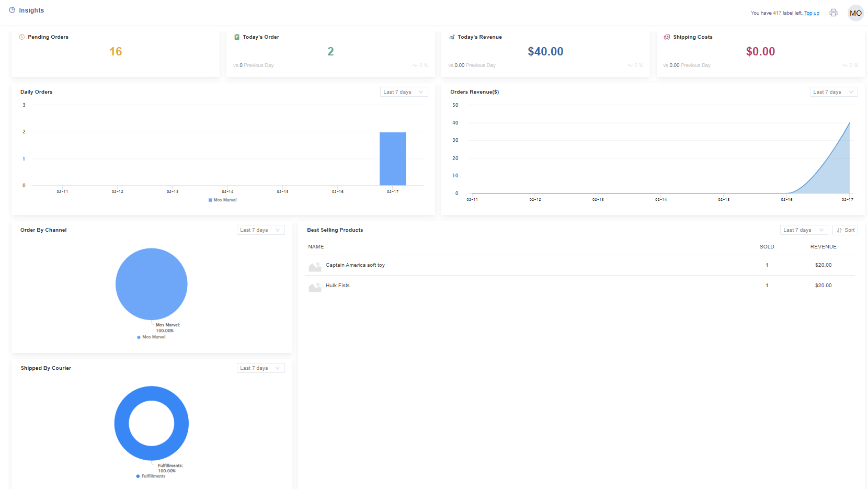Viewport: 868px width, 489px height.
Task: Click the 02-17 bar in Daily Orders chart
Action: [393, 159]
